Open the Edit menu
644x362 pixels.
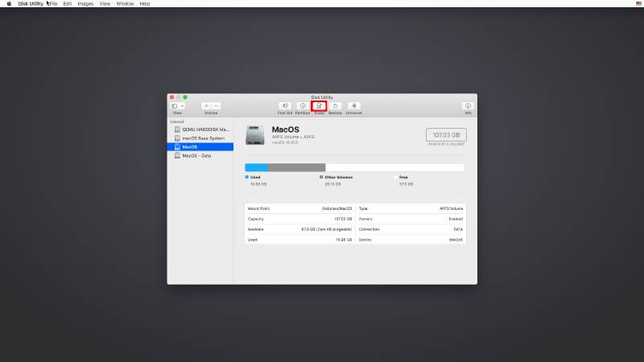tap(68, 4)
